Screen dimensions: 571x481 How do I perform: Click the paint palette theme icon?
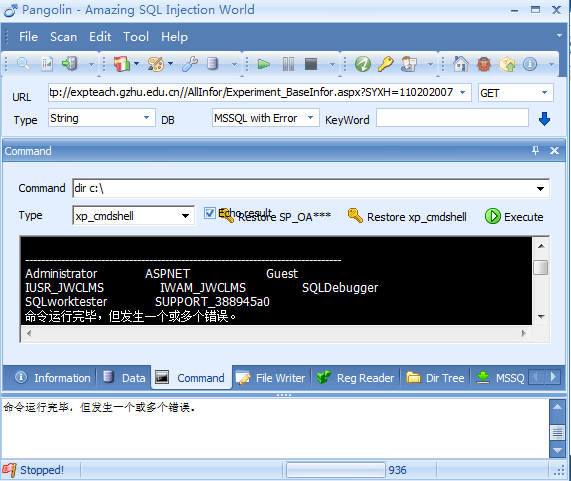point(156,64)
